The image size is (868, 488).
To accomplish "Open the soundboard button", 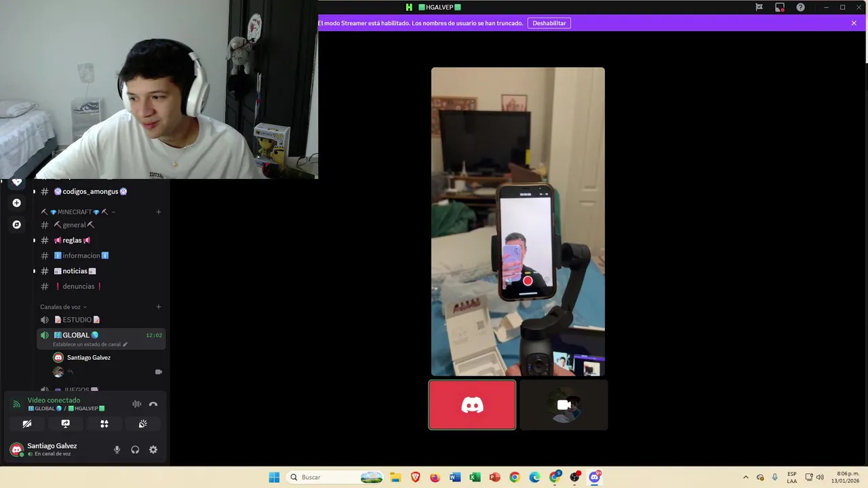I will pyautogui.click(x=143, y=424).
